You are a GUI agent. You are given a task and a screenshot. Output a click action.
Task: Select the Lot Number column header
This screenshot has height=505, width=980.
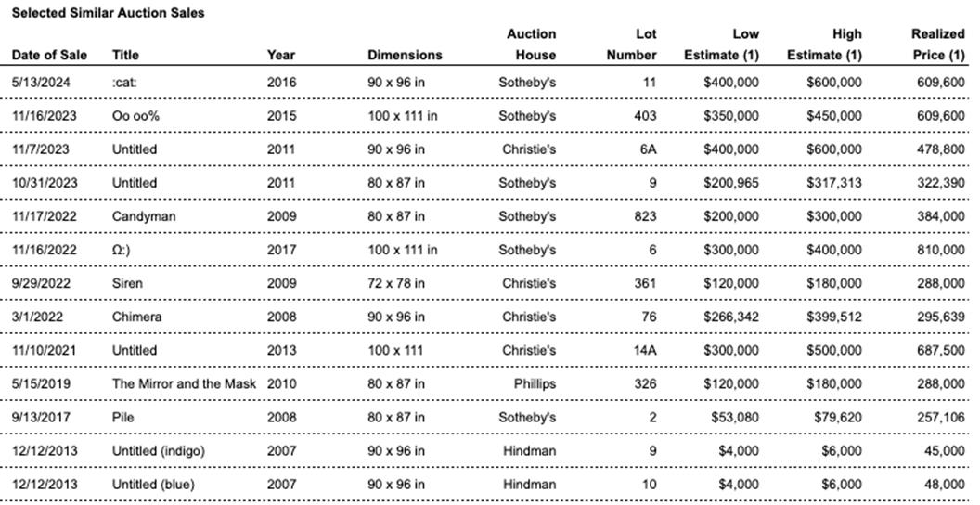click(x=633, y=45)
